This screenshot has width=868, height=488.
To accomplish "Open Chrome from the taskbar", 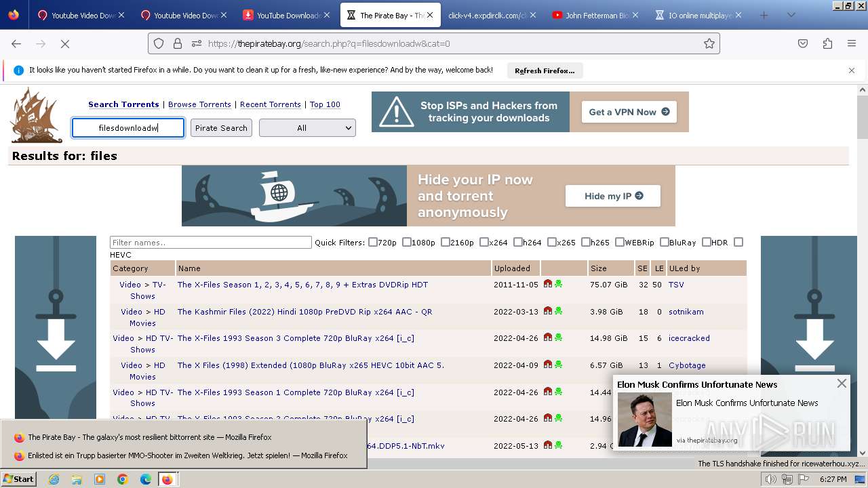I will (123, 479).
